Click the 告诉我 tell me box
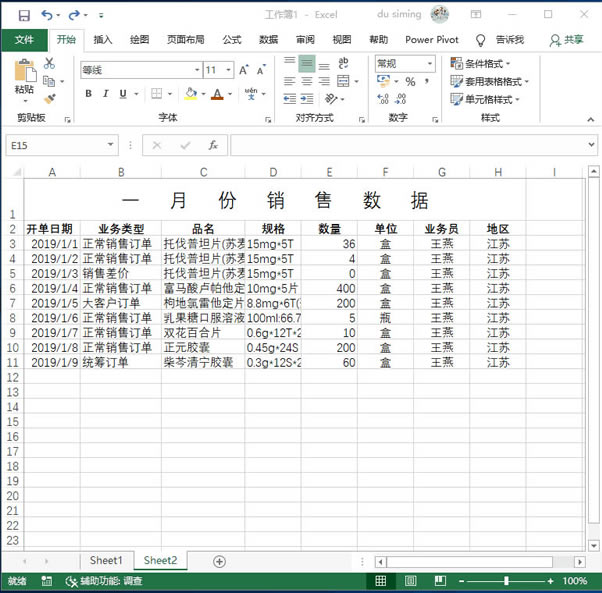The width and height of the screenshot is (602, 593). [500, 40]
